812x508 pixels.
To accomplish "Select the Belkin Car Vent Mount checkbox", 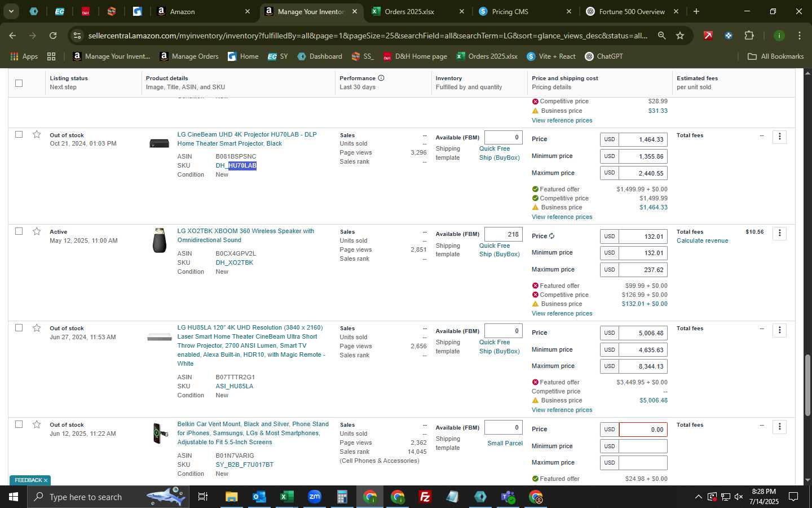I will click(x=19, y=424).
